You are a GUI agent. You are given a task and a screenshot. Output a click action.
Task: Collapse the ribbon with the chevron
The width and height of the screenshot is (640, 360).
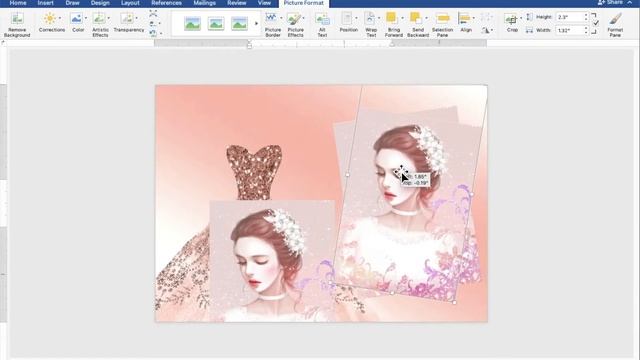click(x=630, y=2)
